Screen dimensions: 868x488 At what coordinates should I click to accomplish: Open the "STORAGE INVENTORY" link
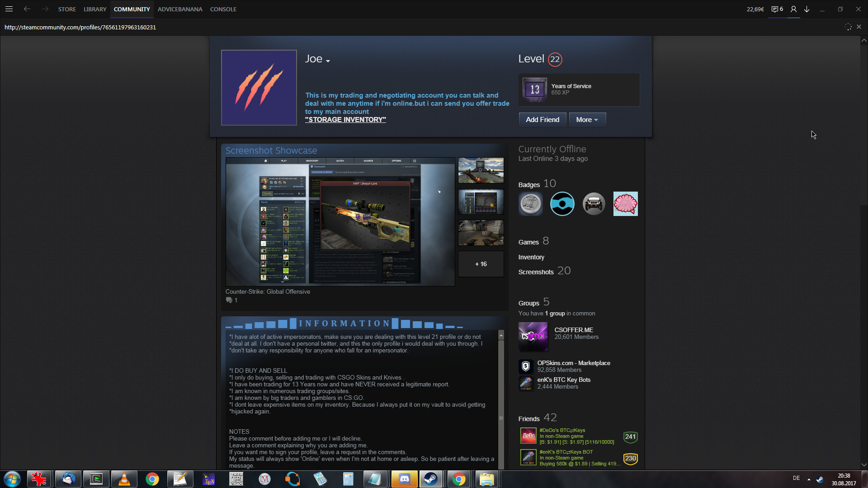point(345,120)
